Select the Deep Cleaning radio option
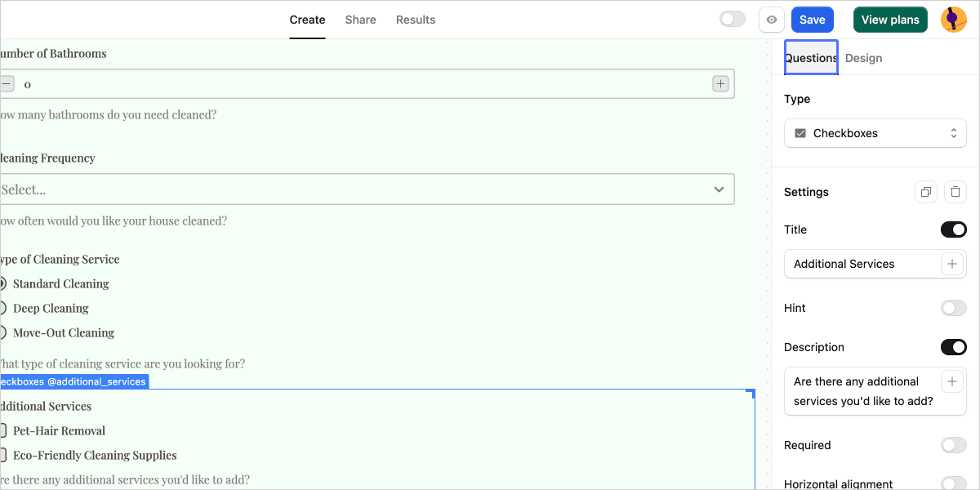Image resolution: width=980 pixels, height=490 pixels. [3, 308]
